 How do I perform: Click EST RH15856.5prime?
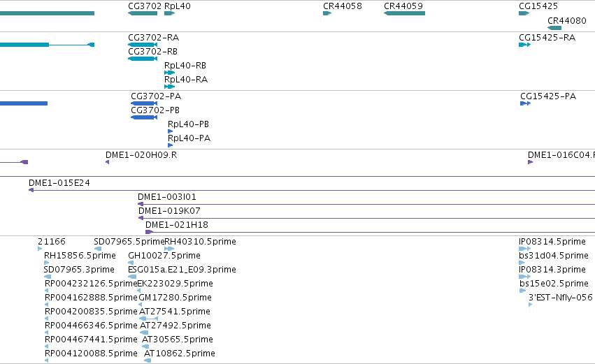point(47,263)
